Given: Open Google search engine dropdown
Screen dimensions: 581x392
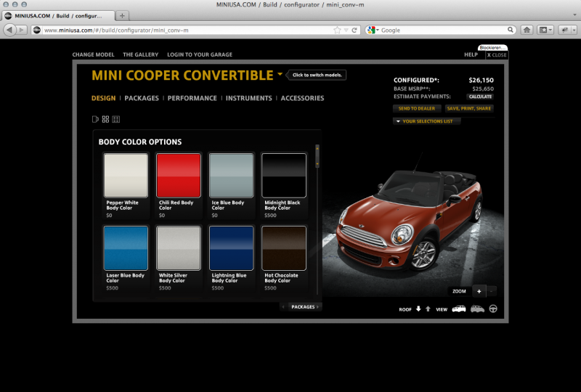Looking at the screenshot, I should tap(373, 30).
